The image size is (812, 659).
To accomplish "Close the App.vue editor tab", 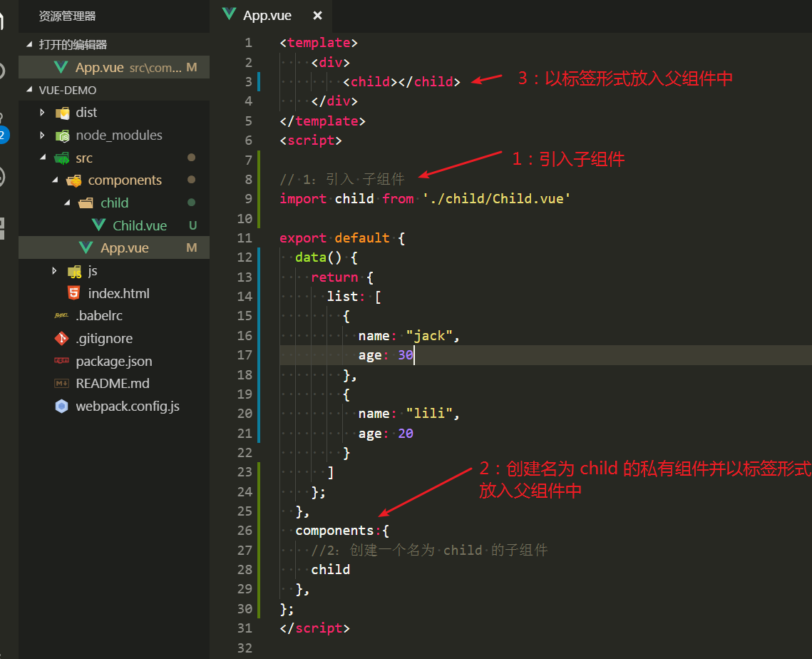I will (x=317, y=15).
